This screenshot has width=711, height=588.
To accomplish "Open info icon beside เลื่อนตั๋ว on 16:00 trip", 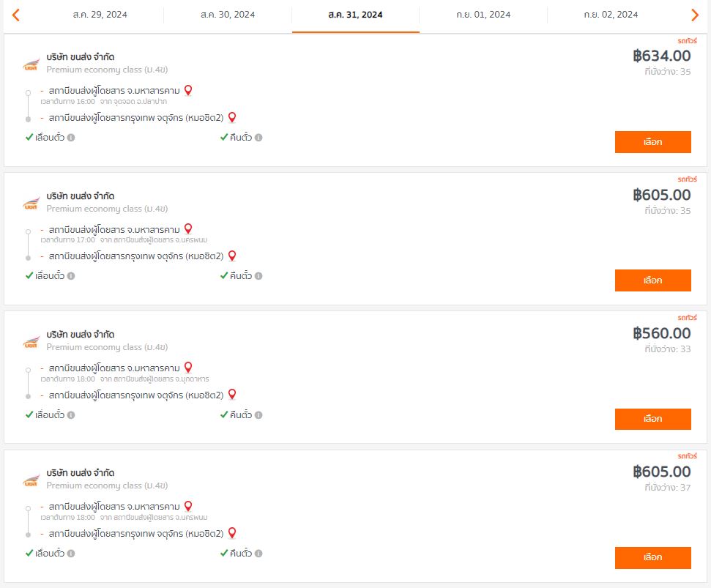I will [71, 138].
